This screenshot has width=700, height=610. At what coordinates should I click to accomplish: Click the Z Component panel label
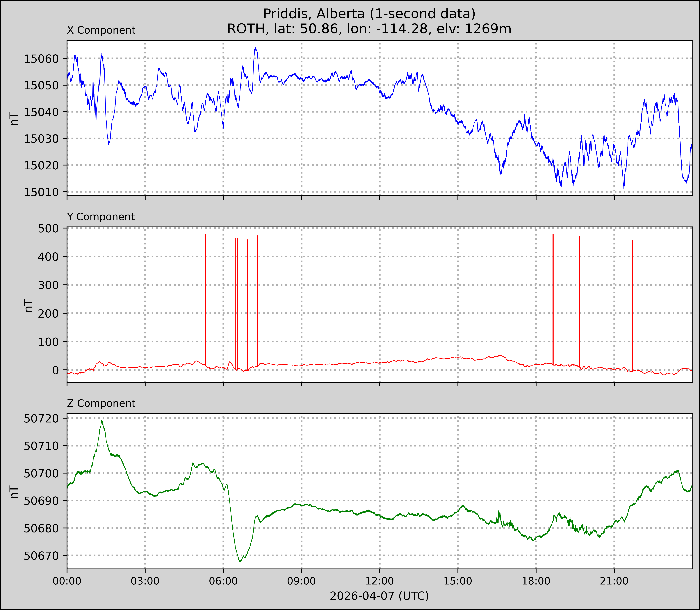point(101,403)
